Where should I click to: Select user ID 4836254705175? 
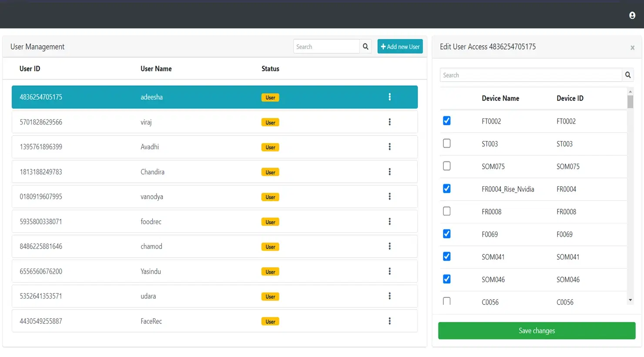(x=41, y=97)
